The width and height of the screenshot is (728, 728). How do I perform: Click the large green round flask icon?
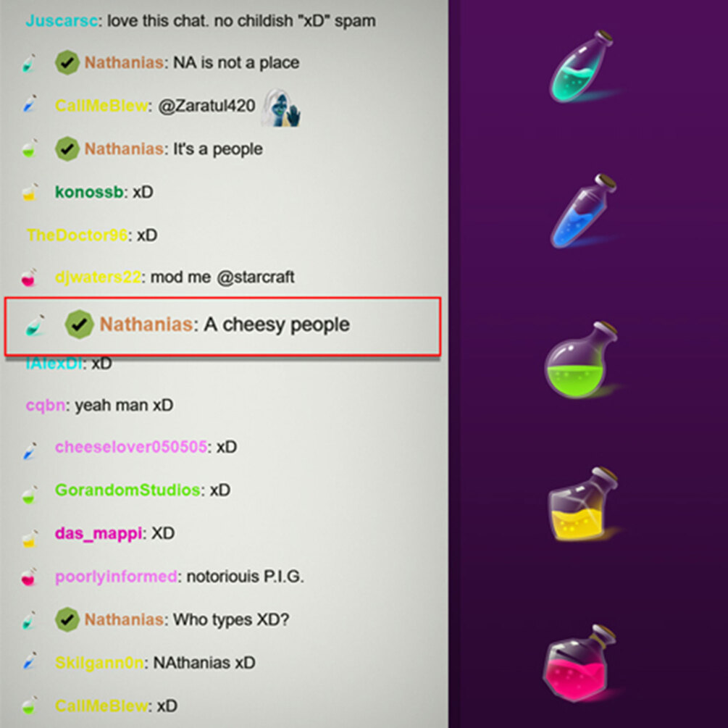point(581,360)
